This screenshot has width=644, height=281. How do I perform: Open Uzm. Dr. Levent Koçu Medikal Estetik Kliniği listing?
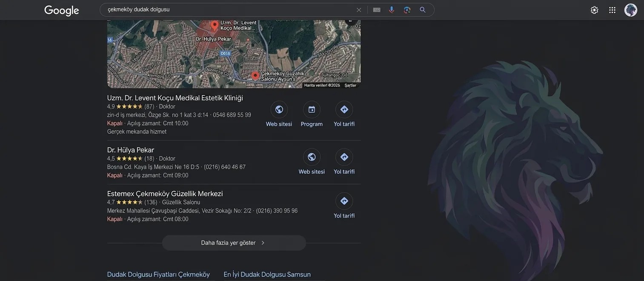(x=175, y=98)
